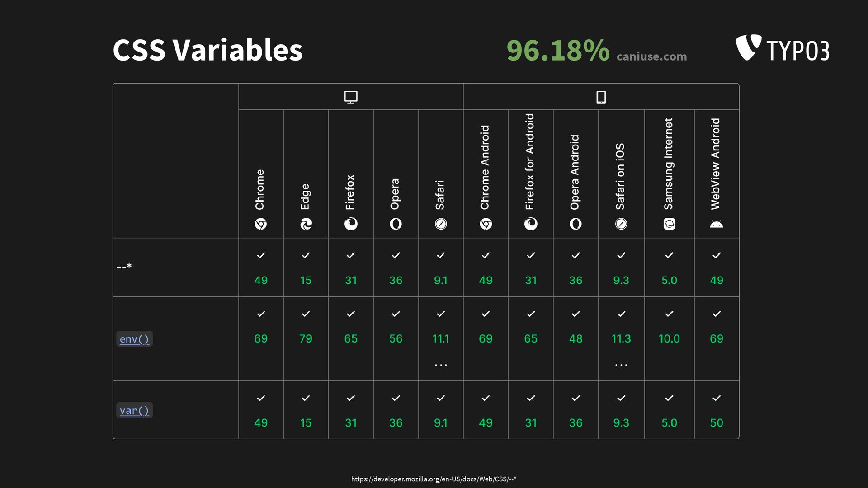
Task: Click the mobile device icon in table header
Action: 601,97
